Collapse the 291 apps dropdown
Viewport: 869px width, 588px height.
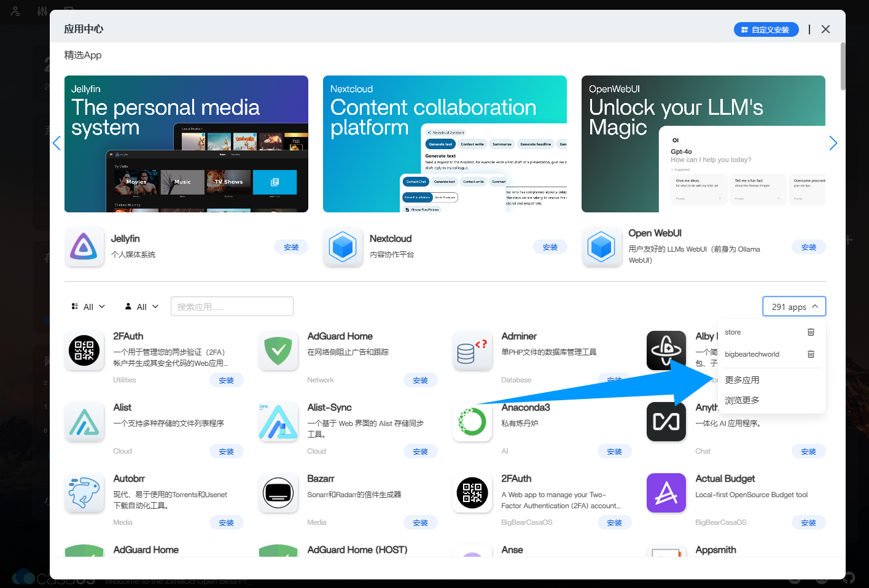coord(794,306)
